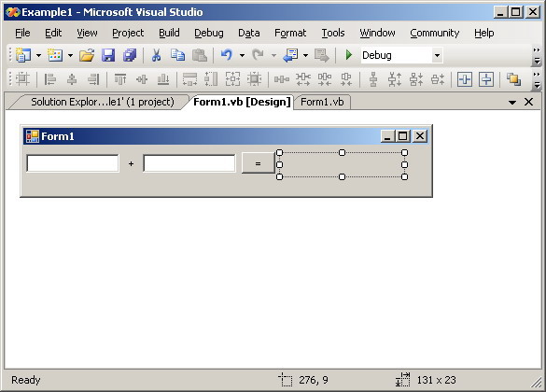Click the Center Horizontally layout icon
546x392 pixels.
pyautogui.click(x=465, y=79)
